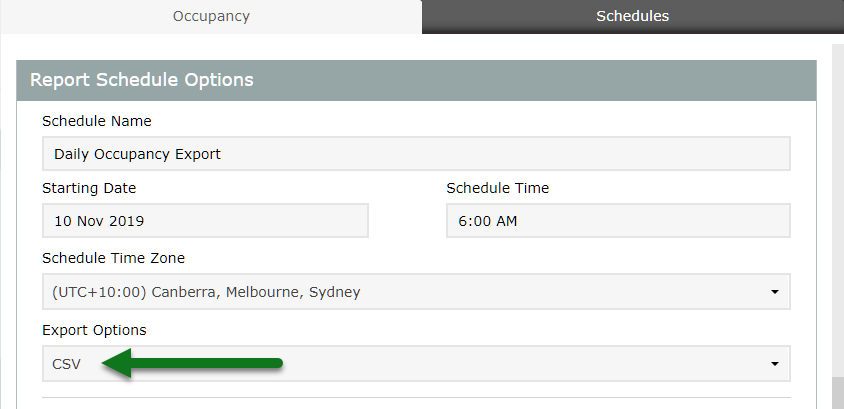Open the Schedules tab
Image resolution: width=844 pixels, height=409 pixels.
[x=632, y=16]
